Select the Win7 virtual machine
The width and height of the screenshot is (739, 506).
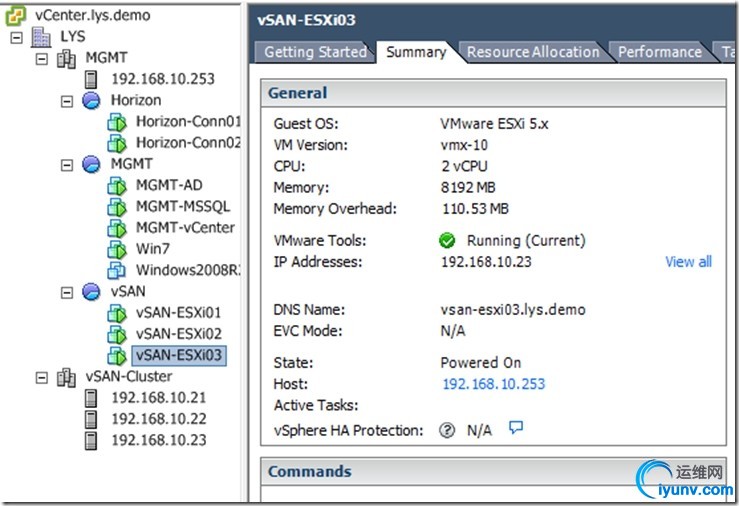pyautogui.click(x=153, y=249)
